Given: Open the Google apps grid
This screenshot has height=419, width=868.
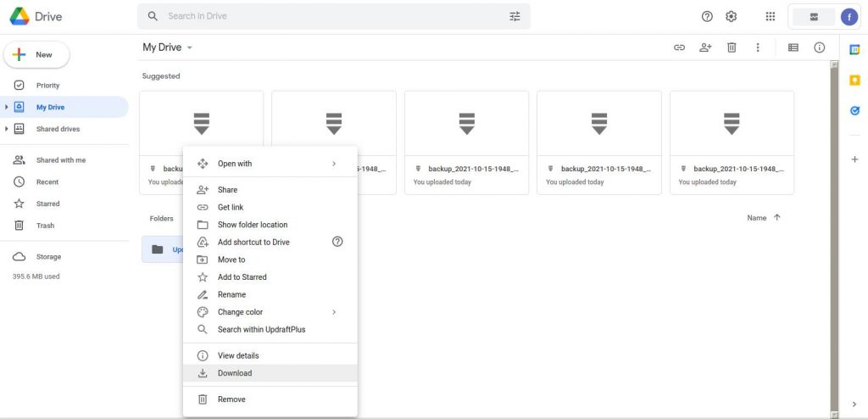Looking at the screenshot, I should [770, 16].
